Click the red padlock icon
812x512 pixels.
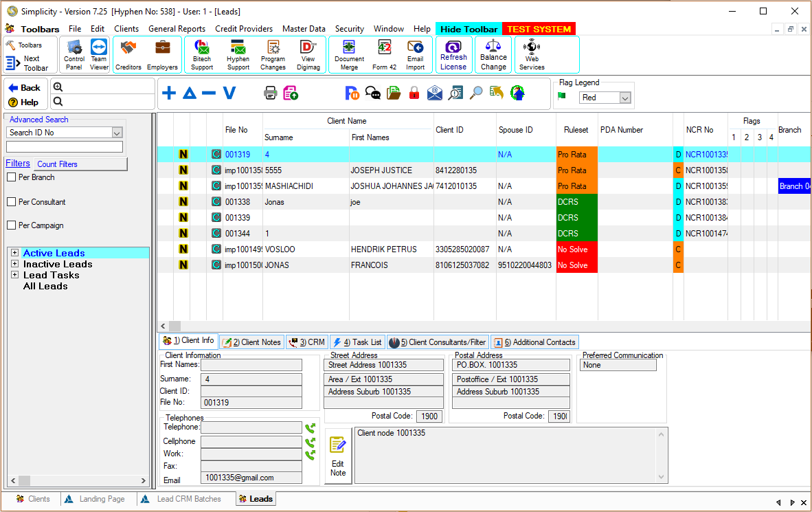tap(414, 93)
